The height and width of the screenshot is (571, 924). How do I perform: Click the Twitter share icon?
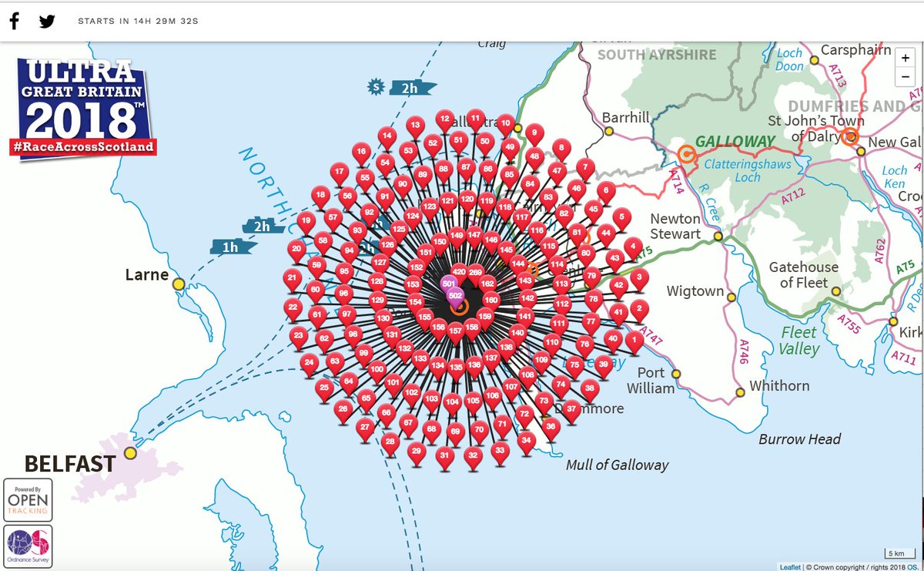coord(47,21)
